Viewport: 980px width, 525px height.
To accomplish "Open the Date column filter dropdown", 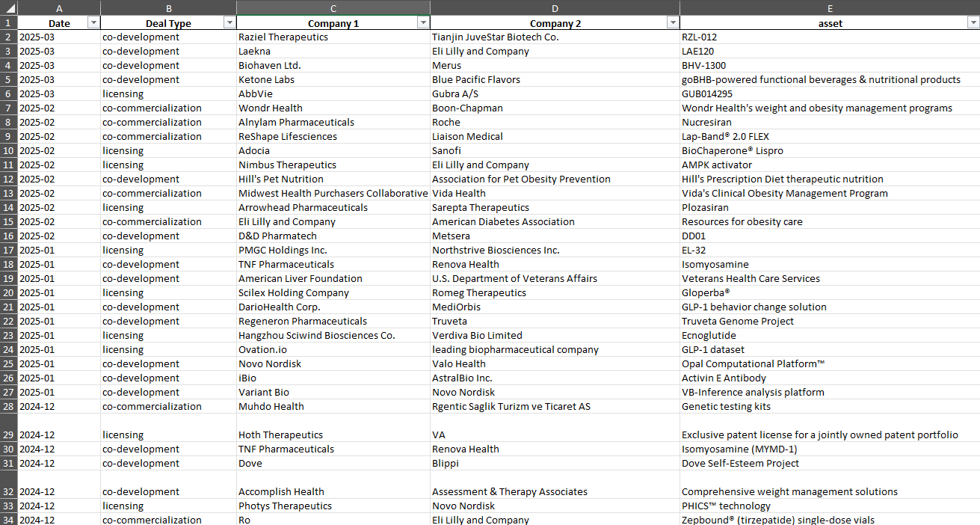I will point(93,23).
